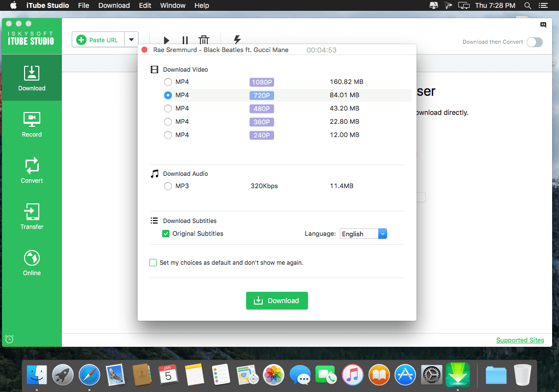Expand the Paste URL dropdown arrow
This screenshot has width=559, height=392.
point(131,40)
